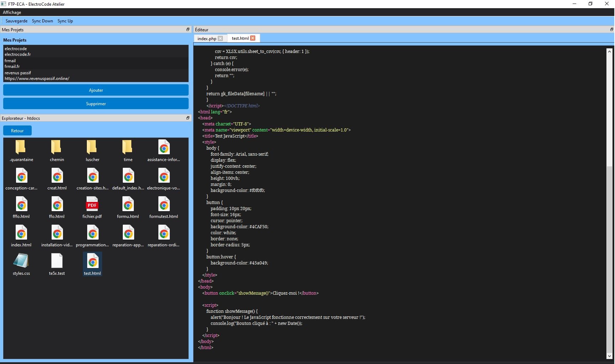Select the creat.html file icon
This screenshot has height=364, width=615.
coord(57,176)
